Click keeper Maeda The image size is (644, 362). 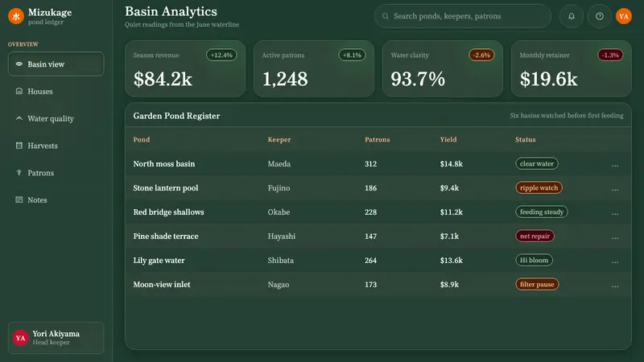point(279,164)
